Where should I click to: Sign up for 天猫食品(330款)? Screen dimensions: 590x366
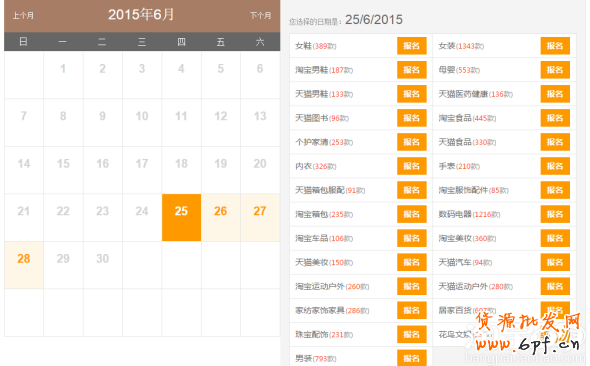[555, 142]
